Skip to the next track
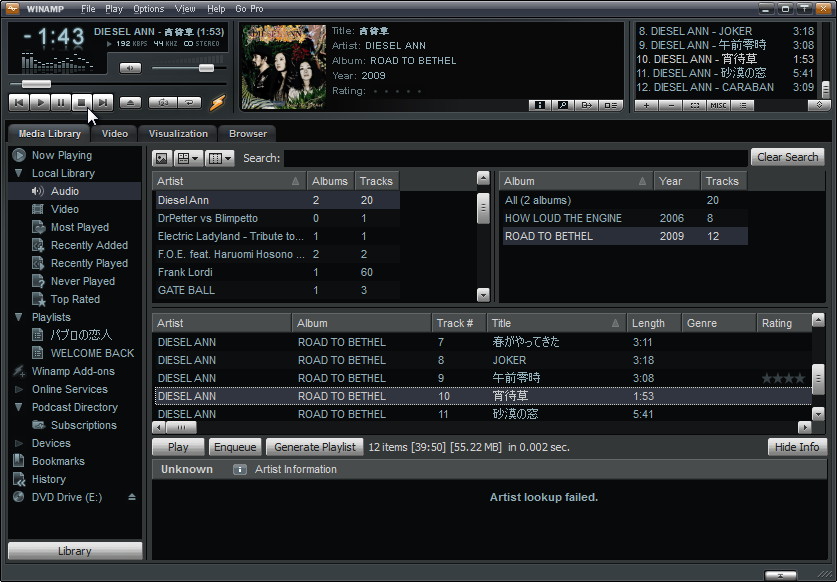 tap(103, 102)
